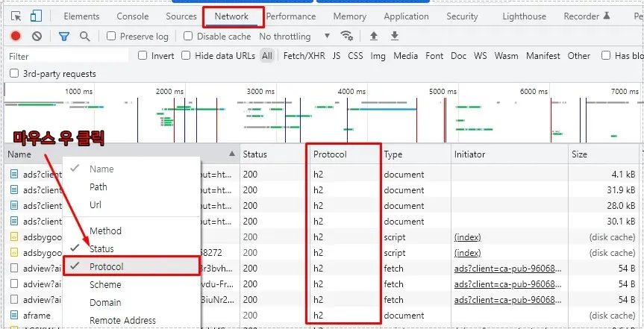Image resolution: width=644 pixels, height=329 pixels.
Task: Open the Application tab
Action: [x=406, y=16]
